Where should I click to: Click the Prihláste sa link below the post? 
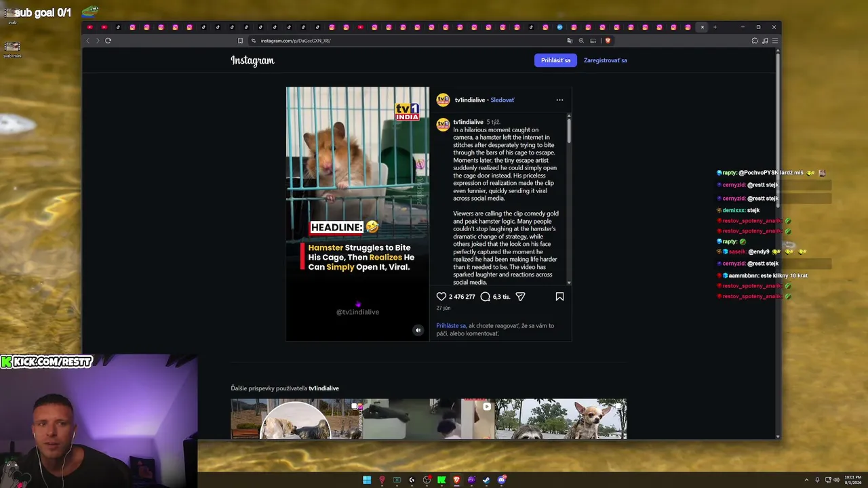[451, 326]
